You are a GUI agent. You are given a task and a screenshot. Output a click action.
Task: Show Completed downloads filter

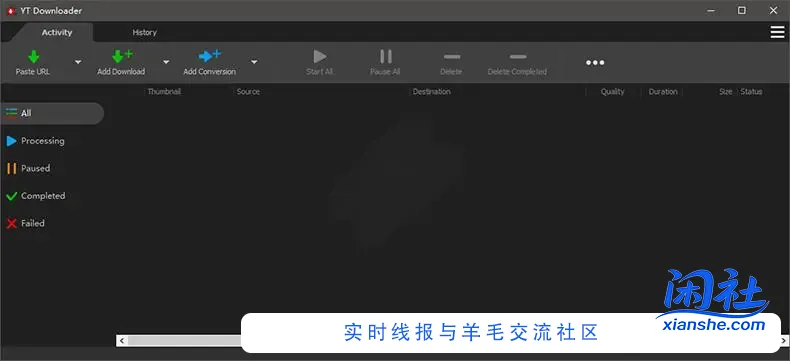36,196
